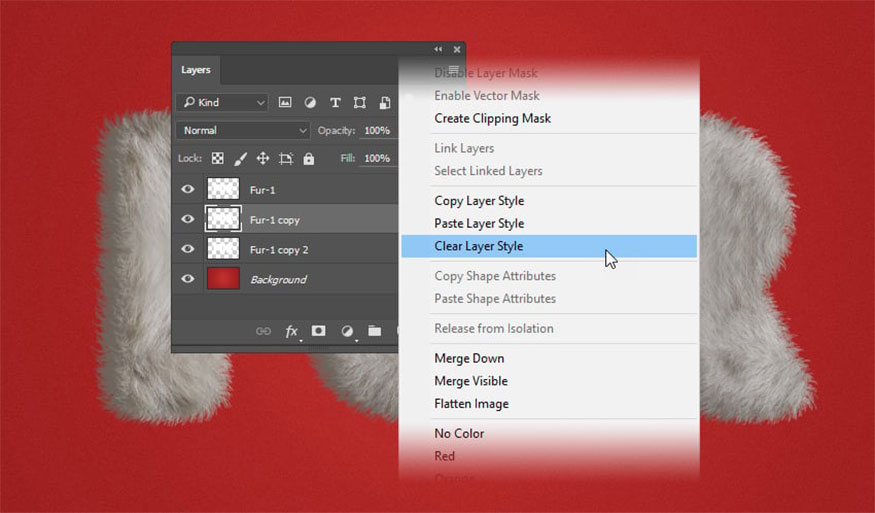The width and height of the screenshot is (875, 513).
Task: Link layers chain icon at panel bottom
Action: 263,331
